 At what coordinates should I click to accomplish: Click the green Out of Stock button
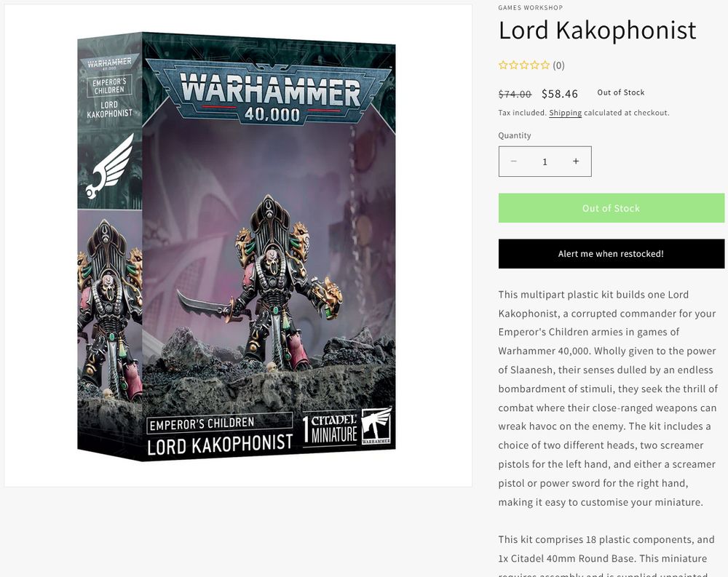[611, 208]
